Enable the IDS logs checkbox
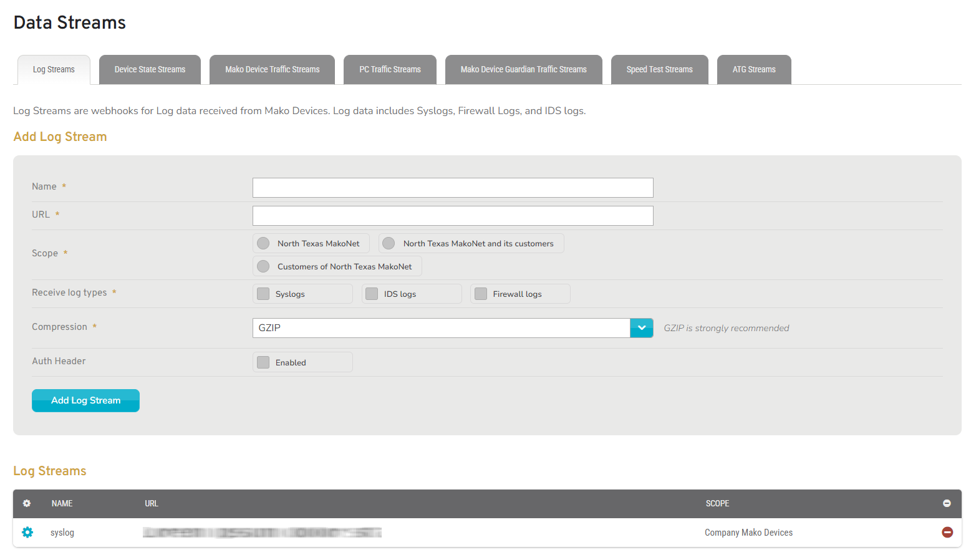Image resolution: width=976 pixels, height=560 pixels. [x=372, y=293]
